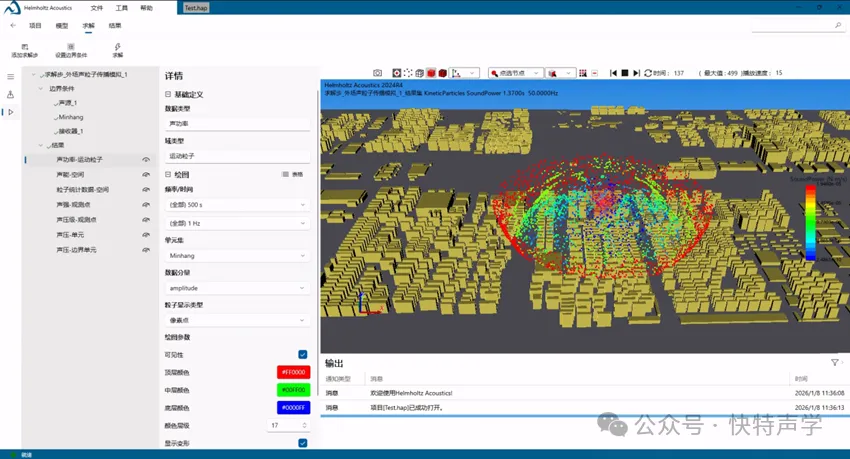Change the green #00FF00 middle layer color

coord(293,390)
